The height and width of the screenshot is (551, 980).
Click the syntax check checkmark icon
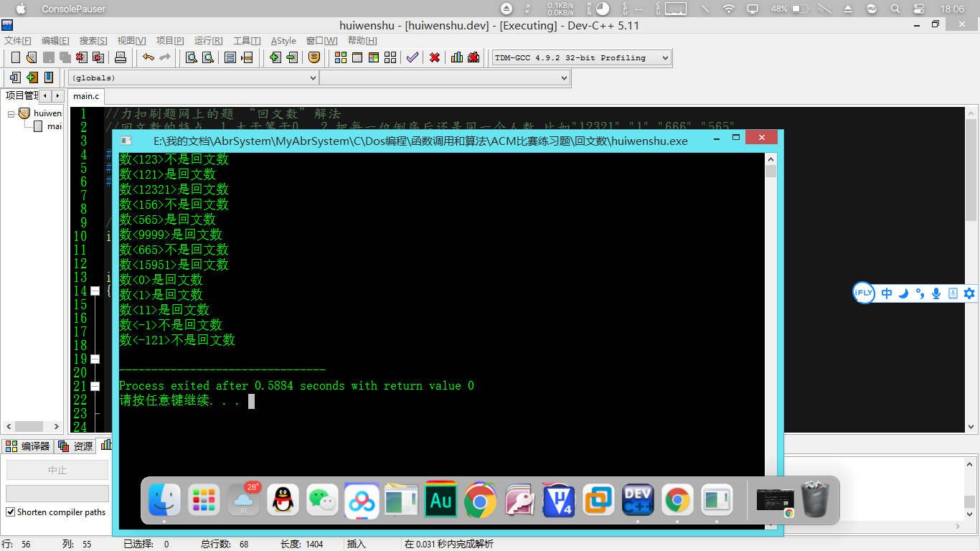pos(412,57)
